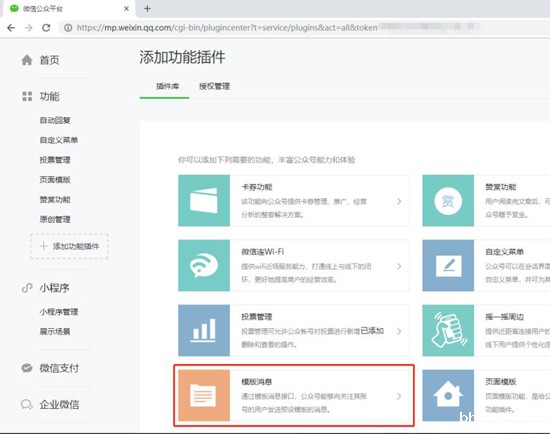The height and width of the screenshot is (434, 550).
Task: Click the WeChat favicon on the browser tab
Action: tap(14, 8)
